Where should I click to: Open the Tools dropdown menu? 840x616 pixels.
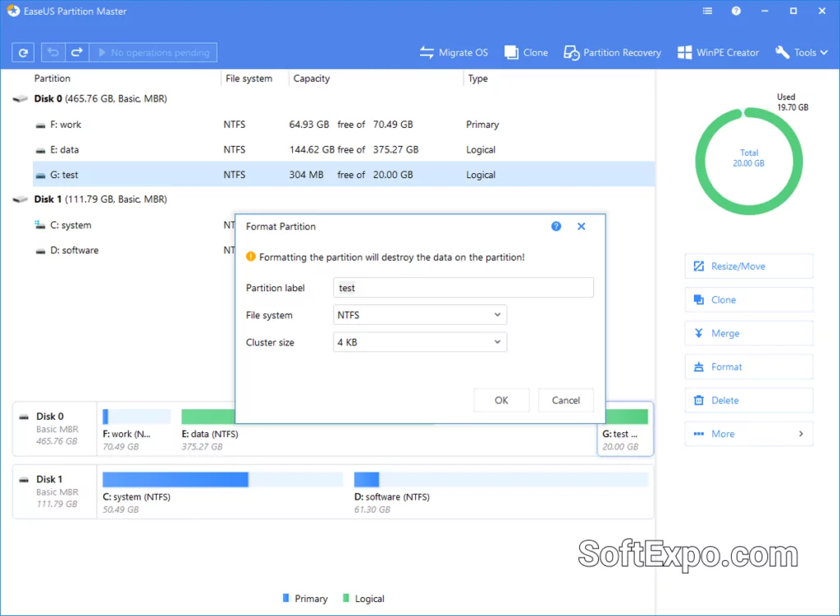[x=801, y=52]
